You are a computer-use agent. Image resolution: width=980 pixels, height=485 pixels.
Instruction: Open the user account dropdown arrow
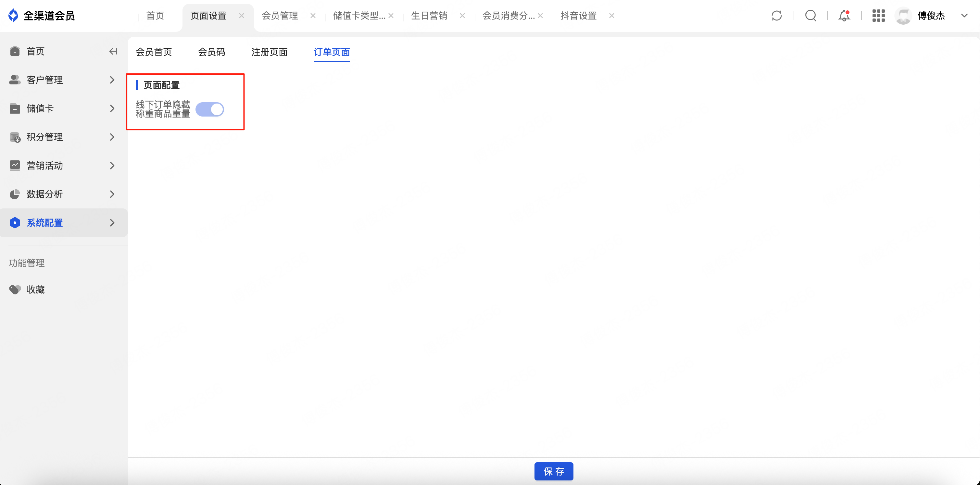click(x=964, y=16)
